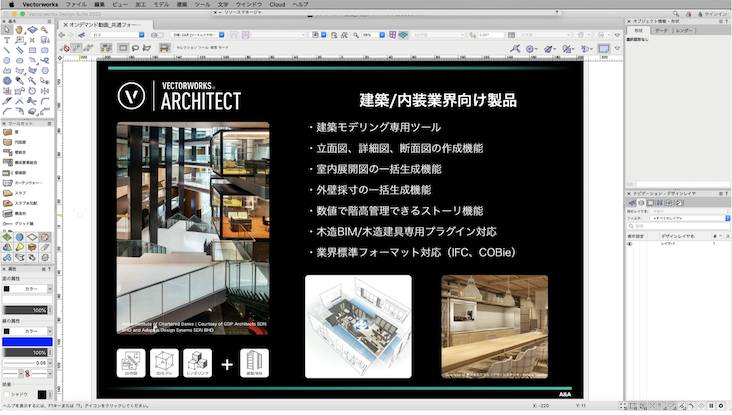Image resolution: width=732 pixels, height=415 pixels.
Task: Click the macOS Spotlight search icon
Action: click(x=676, y=14)
